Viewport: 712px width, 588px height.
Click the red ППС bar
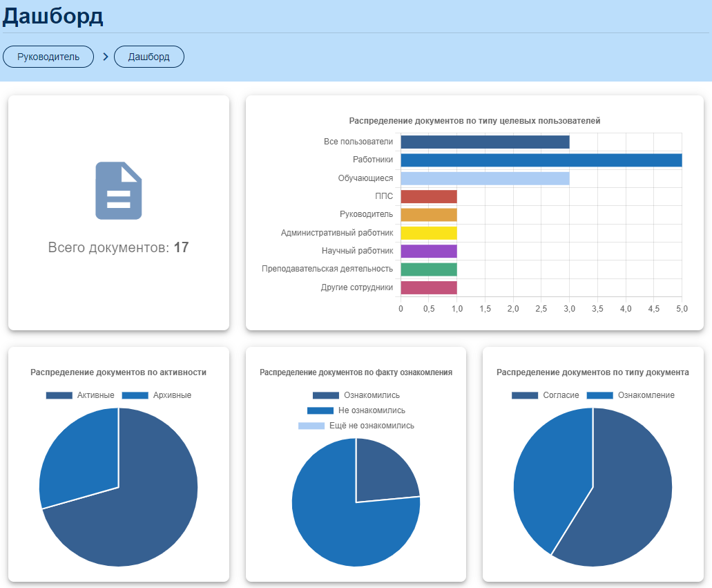(x=429, y=196)
